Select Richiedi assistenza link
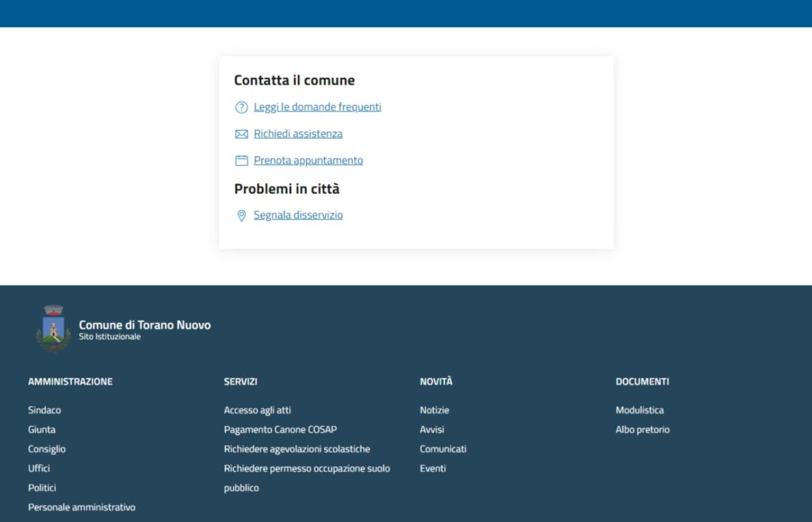Screen dimensions: 812x522 coord(298,134)
